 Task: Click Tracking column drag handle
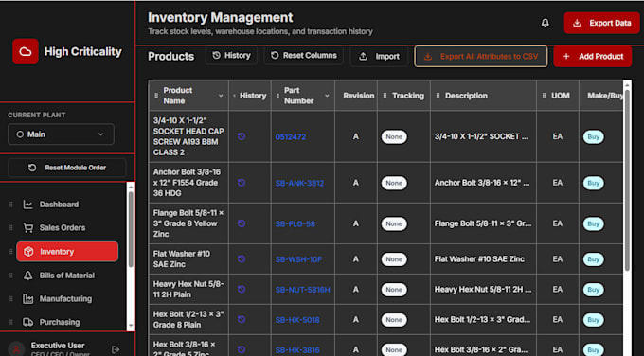[385, 96]
